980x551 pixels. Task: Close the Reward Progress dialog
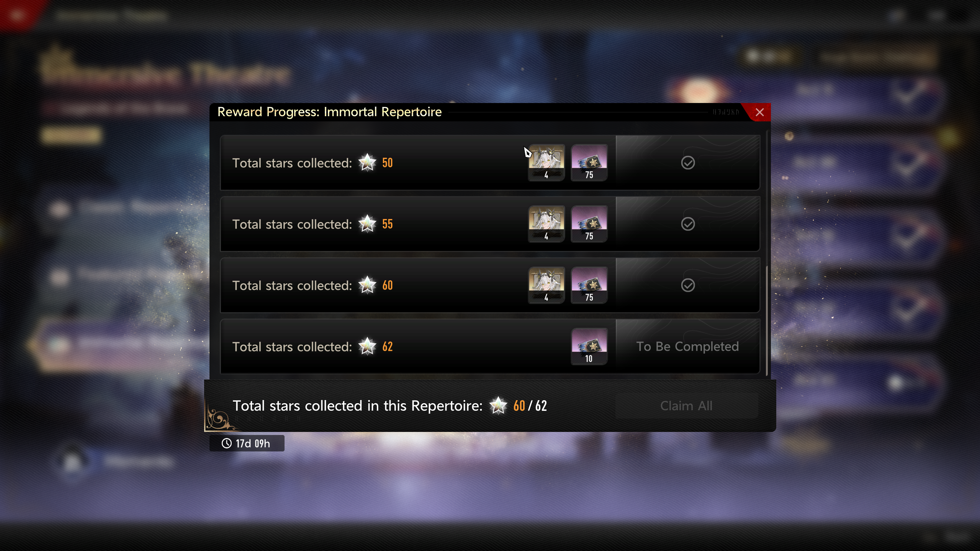pos(759,112)
